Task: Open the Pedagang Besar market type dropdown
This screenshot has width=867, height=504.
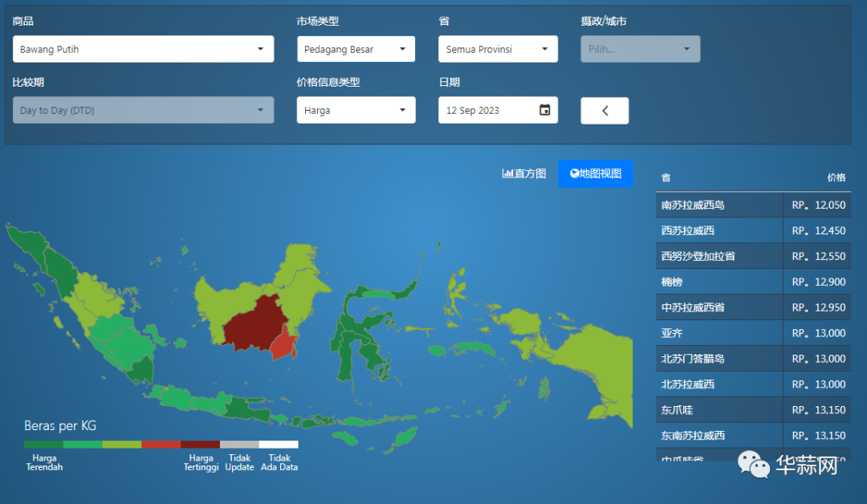Action: click(x=356, y=49)
